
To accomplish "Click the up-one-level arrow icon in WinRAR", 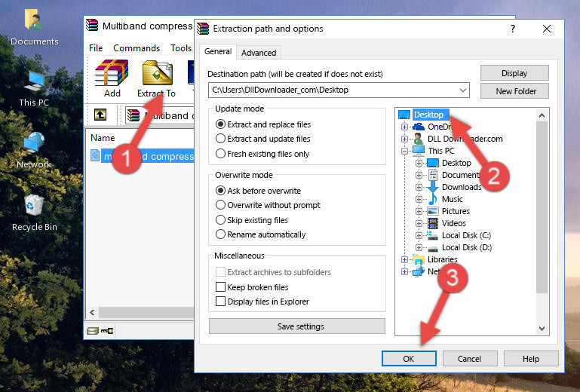I will point(100,115).
